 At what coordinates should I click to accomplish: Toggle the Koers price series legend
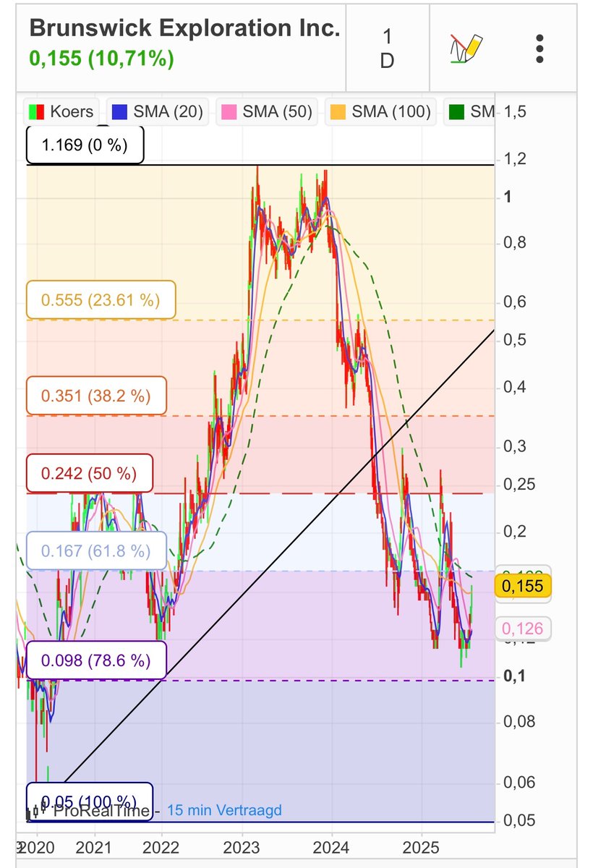coord(61,111)
